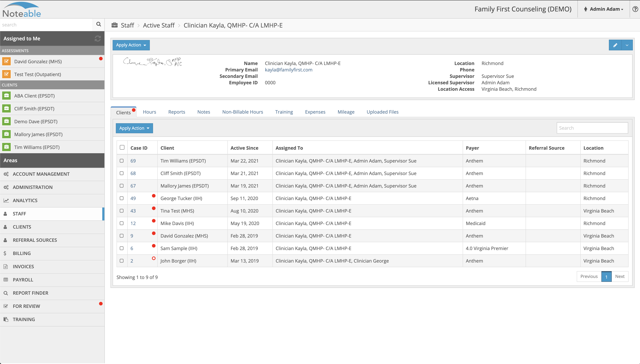Click the Billing dollar sign icon

(x=5, y=253)
